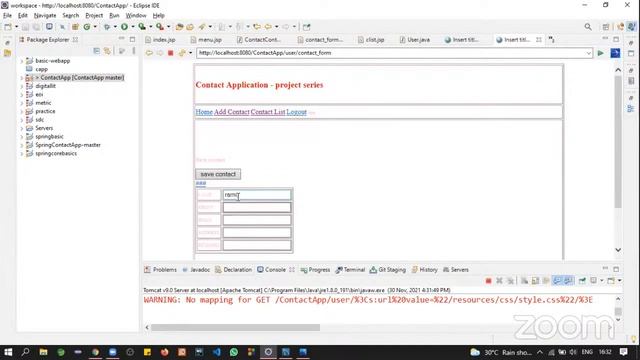
Task: Click the taskbar search magnifier
Action: [26, 352]
